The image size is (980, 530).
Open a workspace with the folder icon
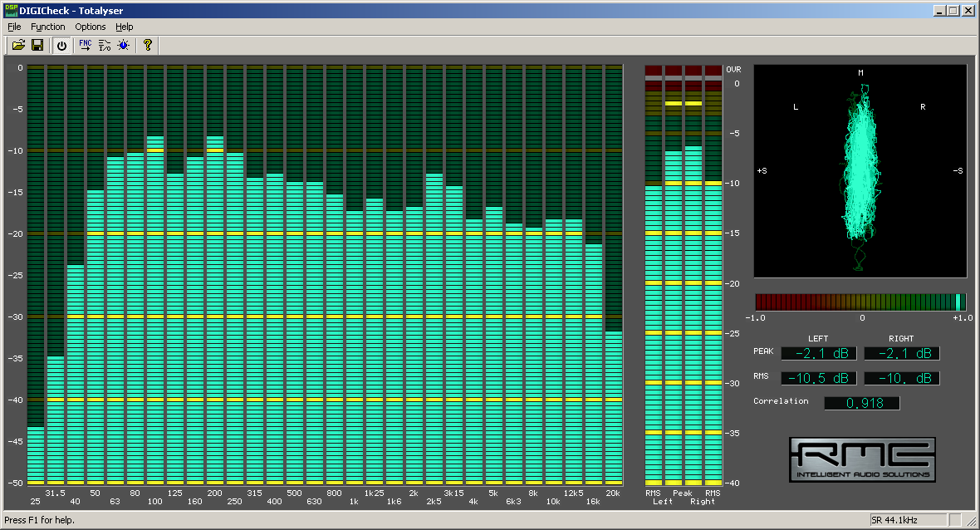tap(19, 45)
